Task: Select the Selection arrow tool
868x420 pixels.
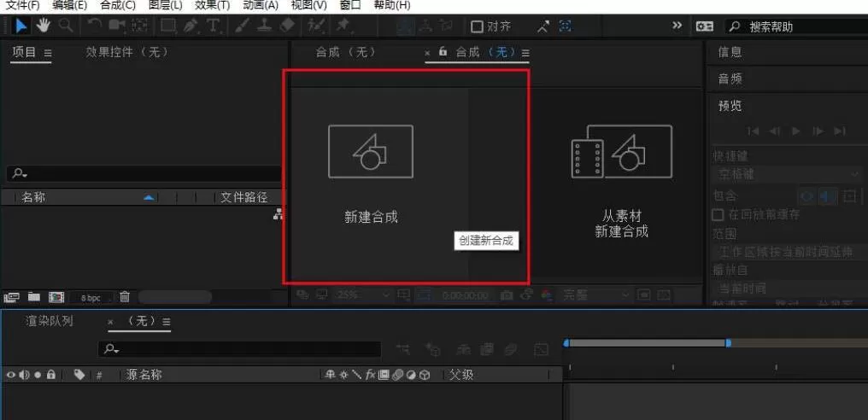Action: point(21,26)
